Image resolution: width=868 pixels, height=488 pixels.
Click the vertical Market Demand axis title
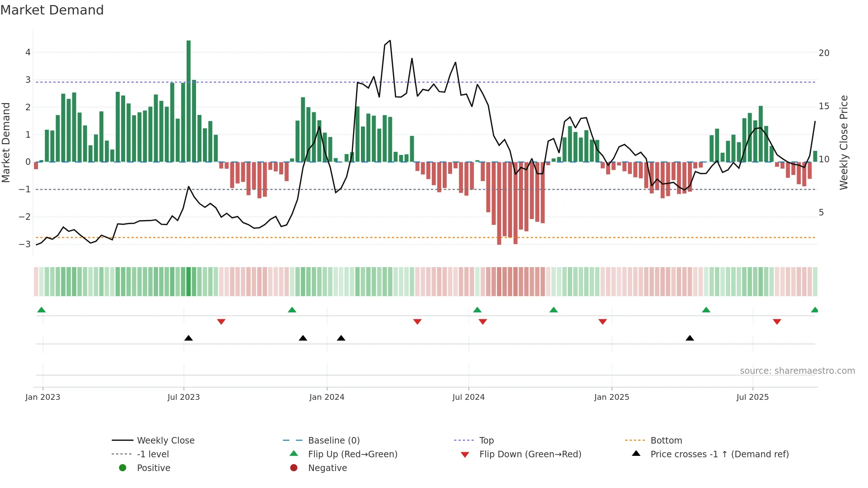[x=6, y=142]
